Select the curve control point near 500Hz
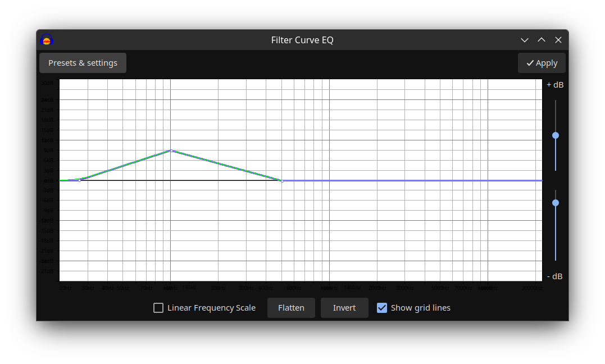The width and height of the screenshot is (605, 364). (282, 181)
